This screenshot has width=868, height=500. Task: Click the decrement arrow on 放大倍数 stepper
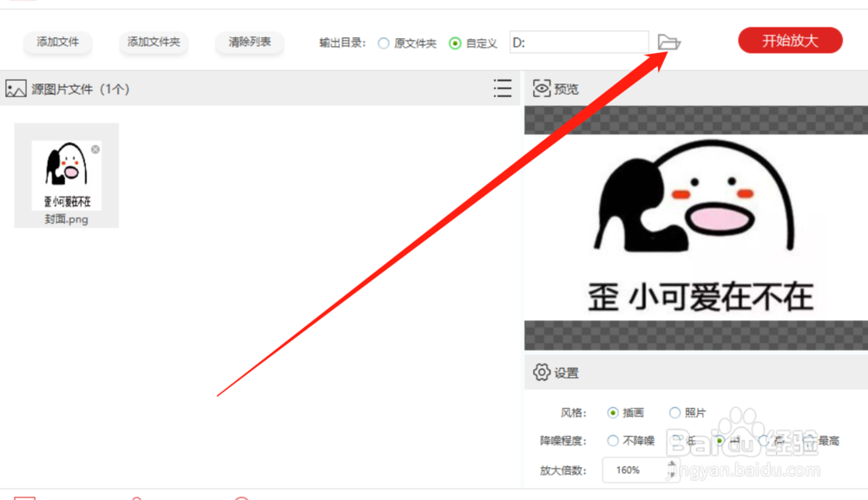click(671, 474)
